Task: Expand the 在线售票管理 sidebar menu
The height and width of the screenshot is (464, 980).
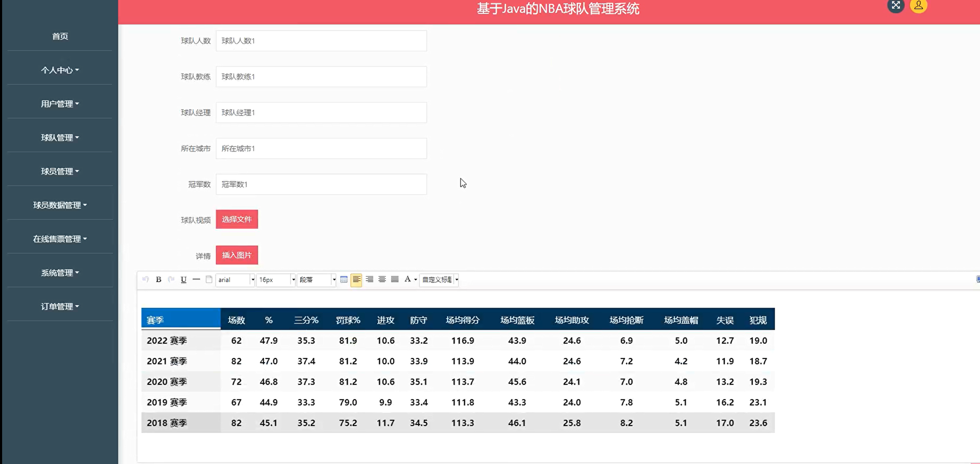Action: (x=60, y=239)
